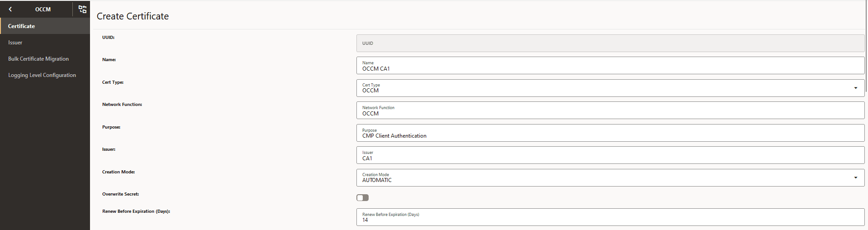Click Renew Before Expiration days field
The width and height of the screenshot is (868, 230).
pos(610,217)
